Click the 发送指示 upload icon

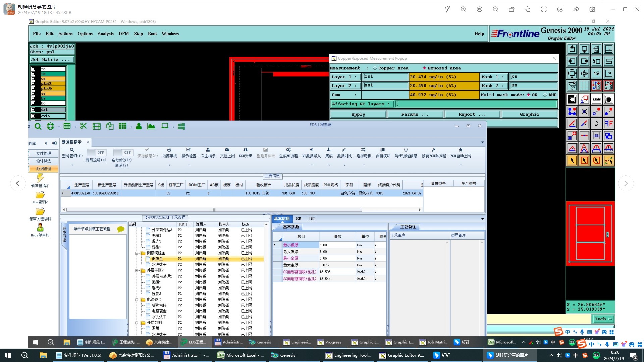tap(208, 150)
